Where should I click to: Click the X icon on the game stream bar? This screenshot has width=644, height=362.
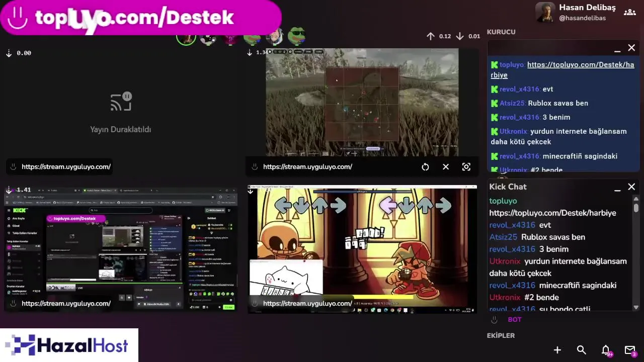446,167
